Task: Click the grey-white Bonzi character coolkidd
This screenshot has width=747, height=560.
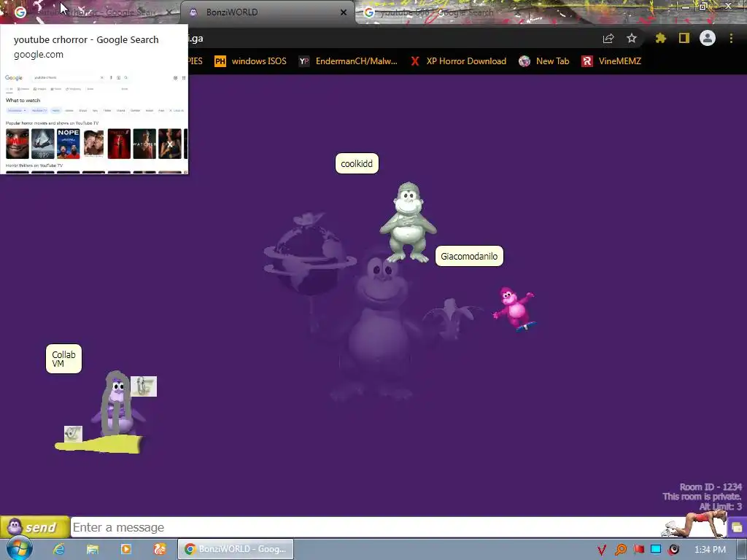Action: pos(408,222)
